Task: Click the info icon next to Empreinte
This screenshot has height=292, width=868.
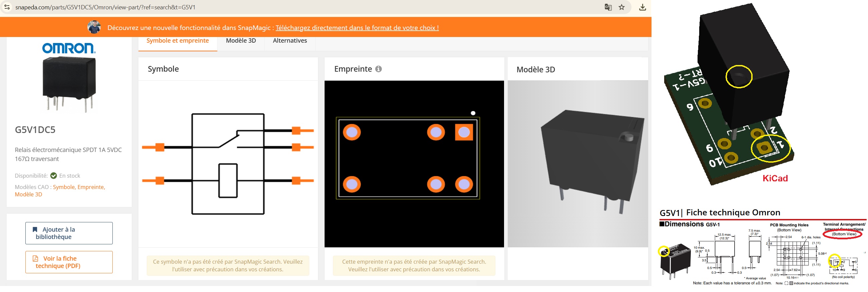Action: point(378,69)
